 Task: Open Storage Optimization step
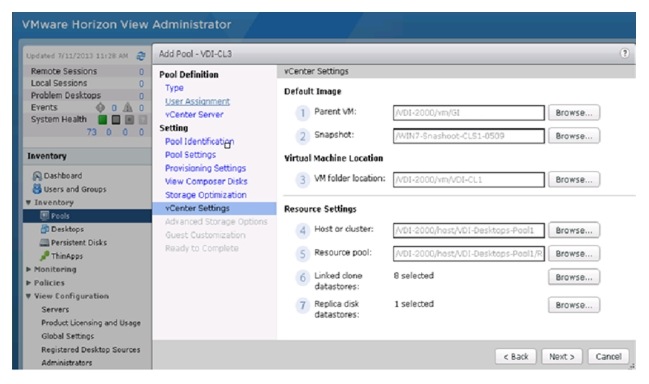click(x=206, y=195)
